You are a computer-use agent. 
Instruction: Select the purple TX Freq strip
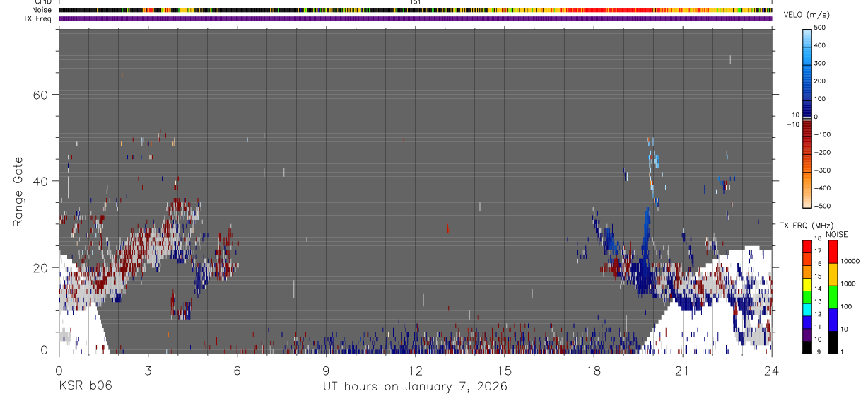coord(415,18)
